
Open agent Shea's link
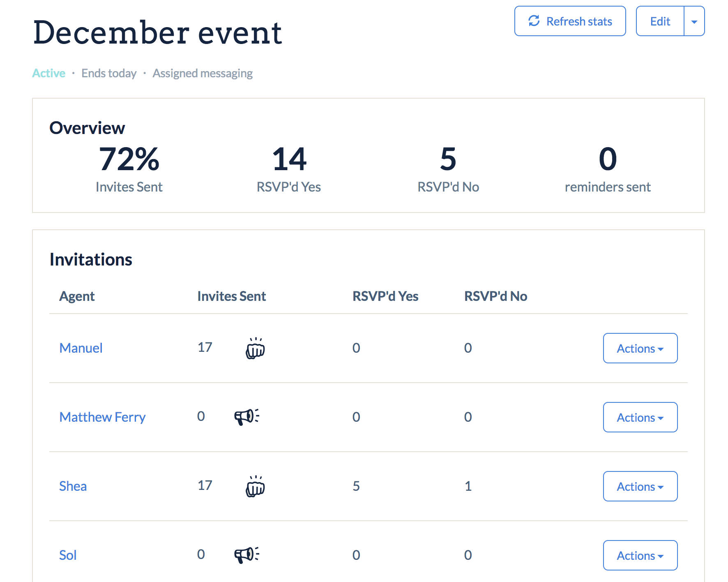[x=73, y=486]
